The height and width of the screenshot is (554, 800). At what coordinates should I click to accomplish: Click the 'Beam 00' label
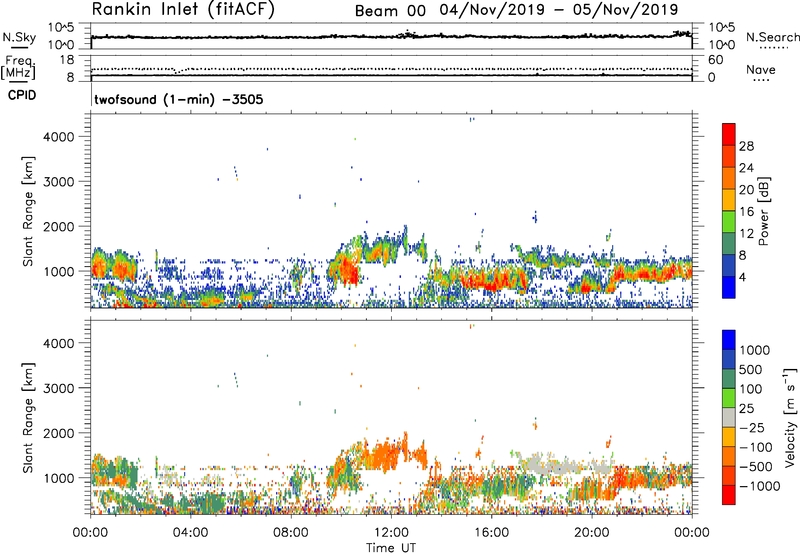[x=390, y=11]
